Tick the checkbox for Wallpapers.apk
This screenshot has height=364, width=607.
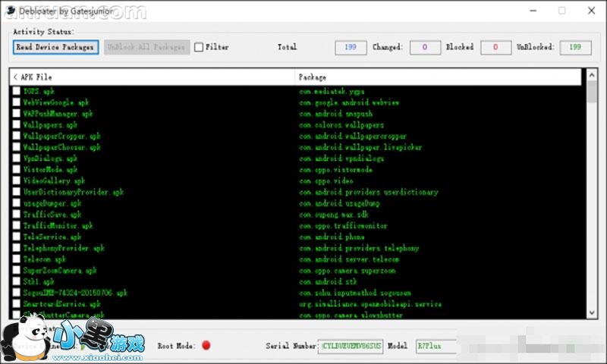coord(17,125)
